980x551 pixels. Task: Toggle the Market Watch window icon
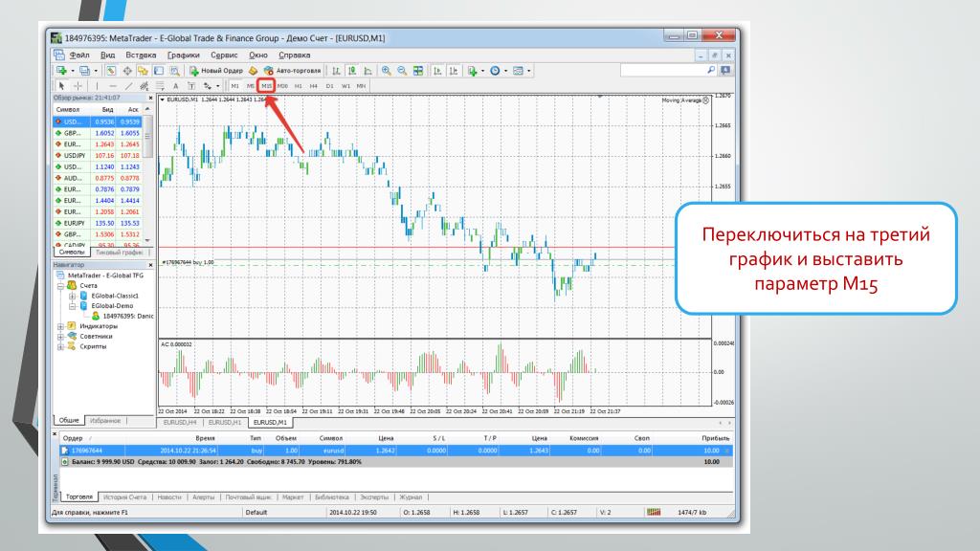tap(111, 71)
